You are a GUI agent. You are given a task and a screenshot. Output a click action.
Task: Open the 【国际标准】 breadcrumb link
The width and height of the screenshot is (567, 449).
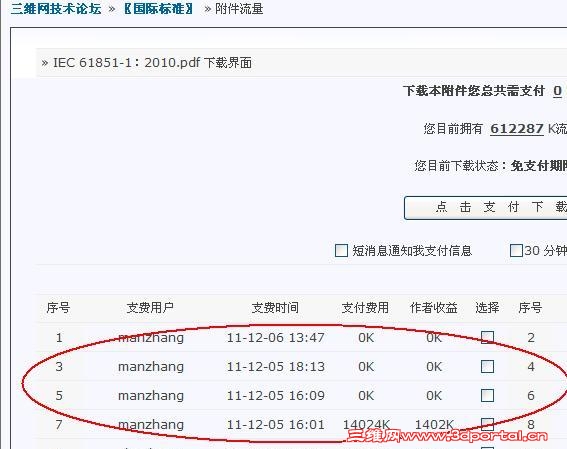(159, 8)
